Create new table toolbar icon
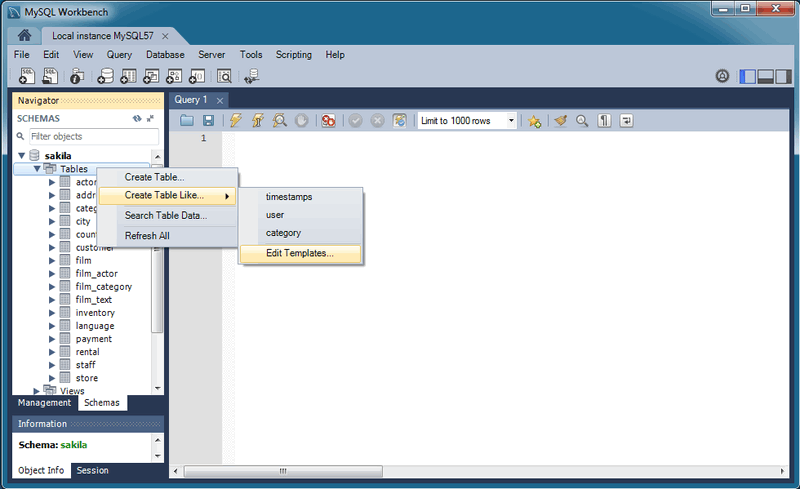 [128, 76]
